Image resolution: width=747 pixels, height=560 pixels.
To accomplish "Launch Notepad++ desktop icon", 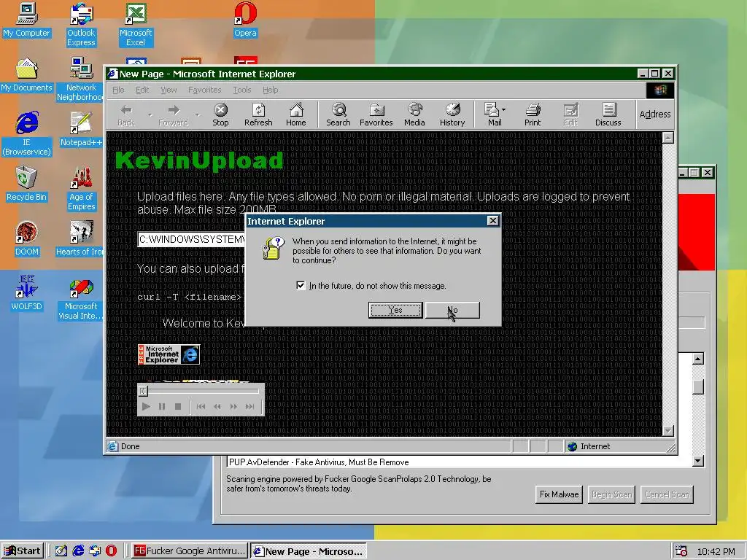I will point(81,130).
